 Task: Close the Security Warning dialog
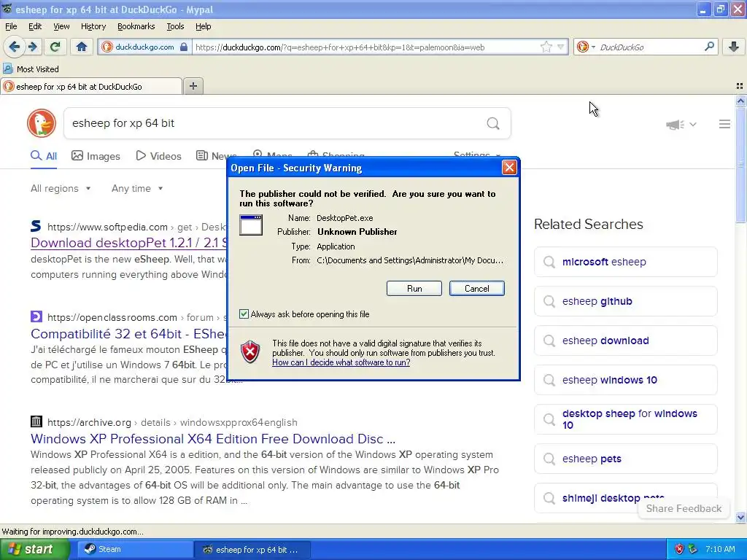point(509,168)
